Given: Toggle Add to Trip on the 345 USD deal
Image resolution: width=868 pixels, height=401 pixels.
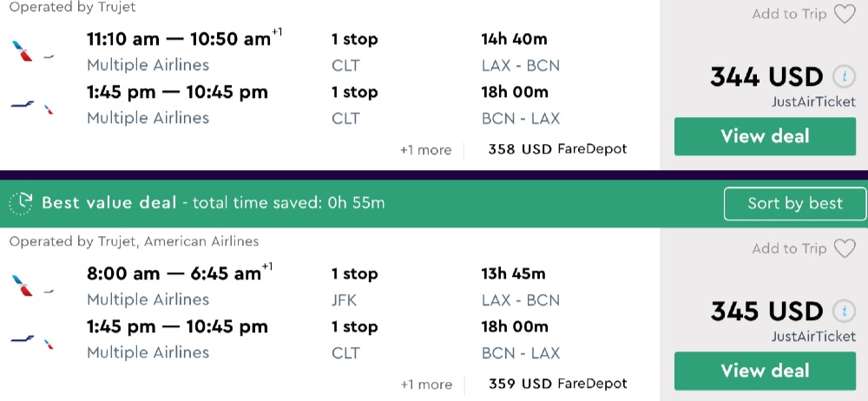Looking at the screenshot, I should click(x=789, y=248).
